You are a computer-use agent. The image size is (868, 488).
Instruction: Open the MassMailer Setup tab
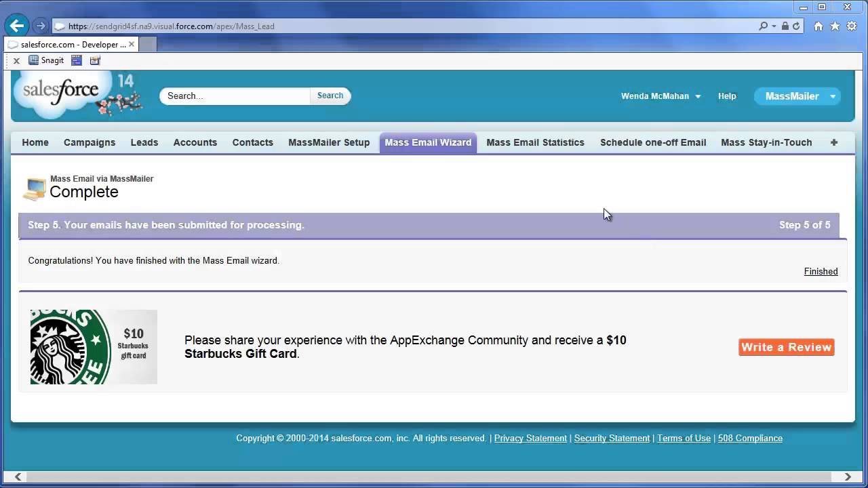(329, 142)
